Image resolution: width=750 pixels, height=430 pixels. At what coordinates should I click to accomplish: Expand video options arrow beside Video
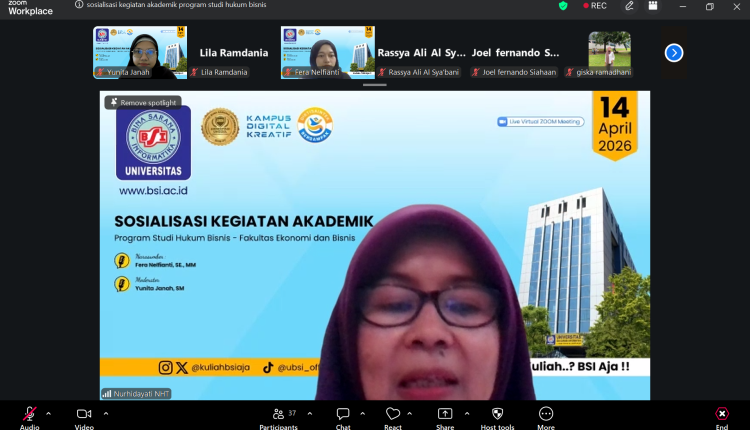tap(106, 414)
